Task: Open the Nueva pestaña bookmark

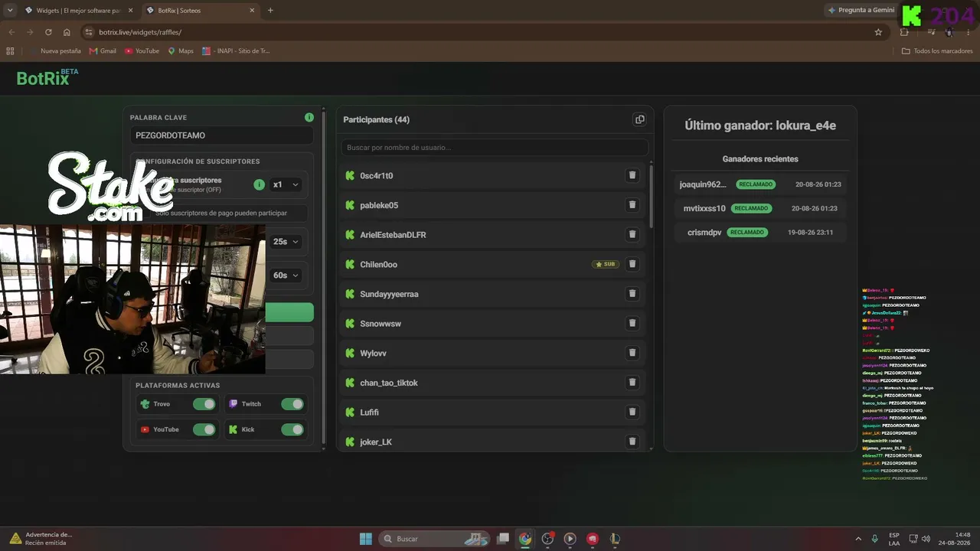Action: [60, 51]
